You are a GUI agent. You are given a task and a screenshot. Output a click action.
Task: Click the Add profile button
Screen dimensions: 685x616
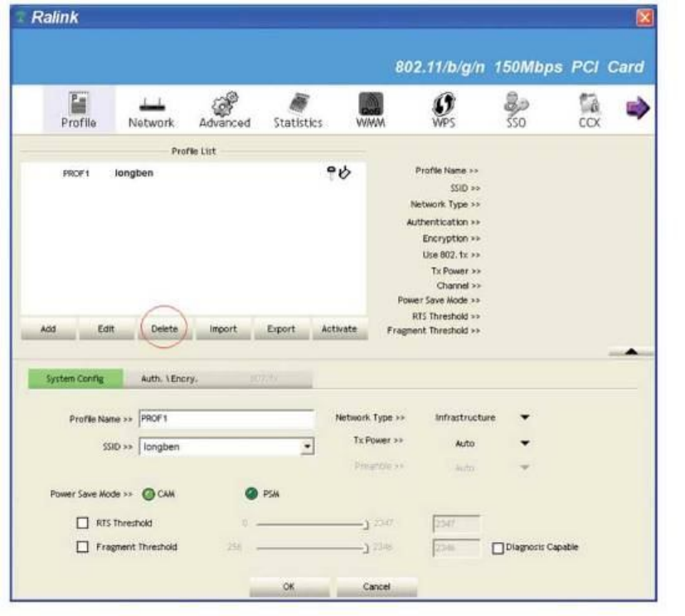click(x=48, y=329)
